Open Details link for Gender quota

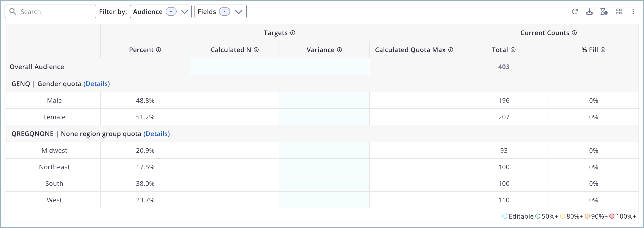point(97,84)
